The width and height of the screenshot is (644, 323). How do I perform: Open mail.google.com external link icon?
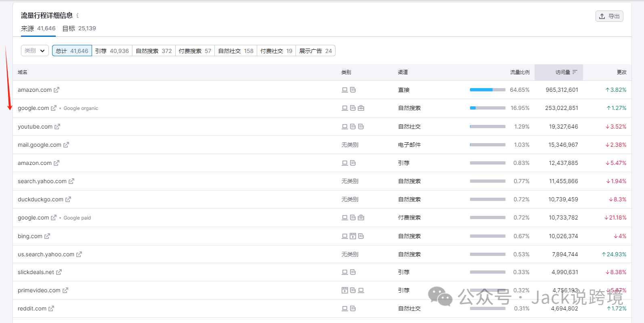pyautogui.click(x=66, y=145)
